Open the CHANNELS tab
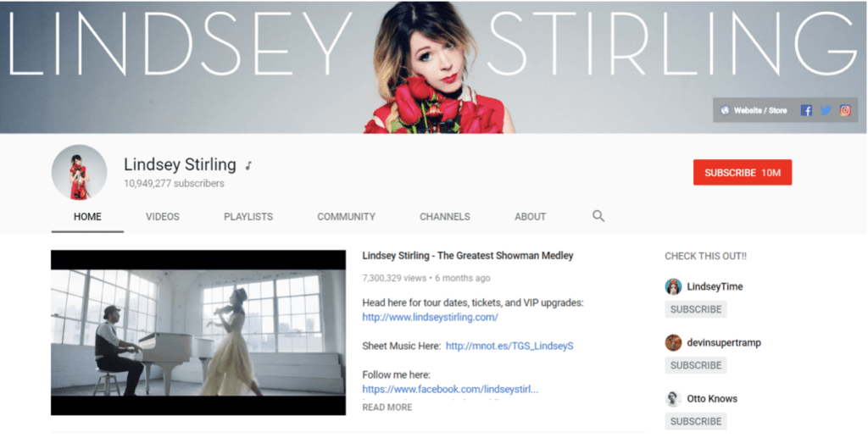 [445, 217]
